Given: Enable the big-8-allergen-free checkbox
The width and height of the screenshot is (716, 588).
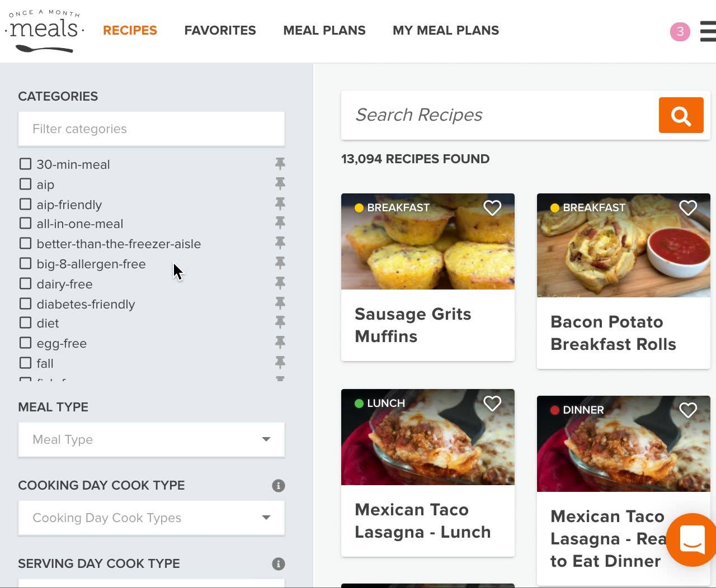Looking at the screenshot, I should [x=25, y=263].
